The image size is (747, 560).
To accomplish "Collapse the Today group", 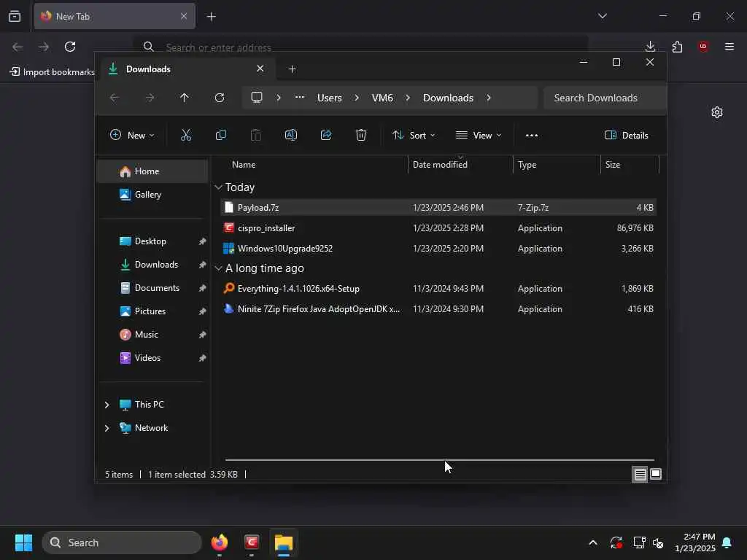I will [x=218, y=187].
